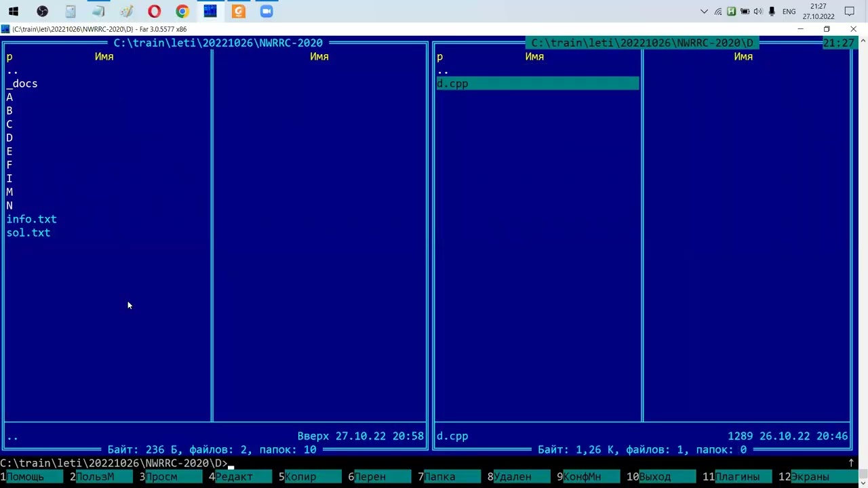The width and height of the screenshot is (868, 488).
Task: Click the left panel path title NWRRC-2020
Action: click(218, 43)
